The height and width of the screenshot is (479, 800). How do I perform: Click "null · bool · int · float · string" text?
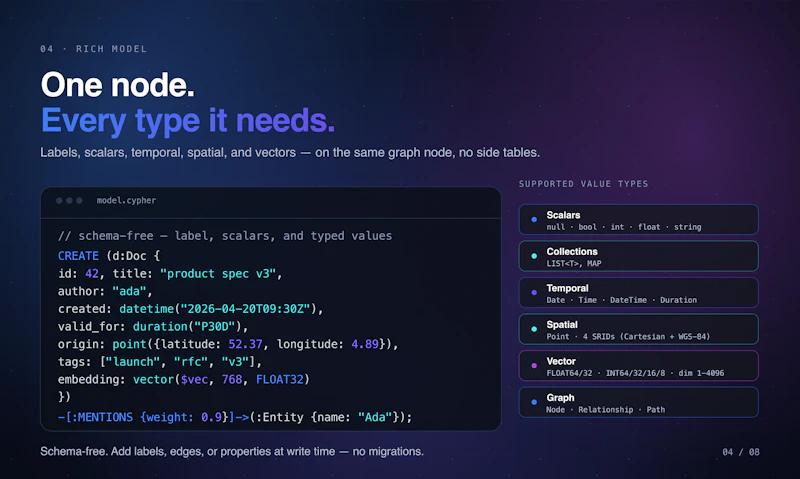pyautogui.click(x=623, y=227)
